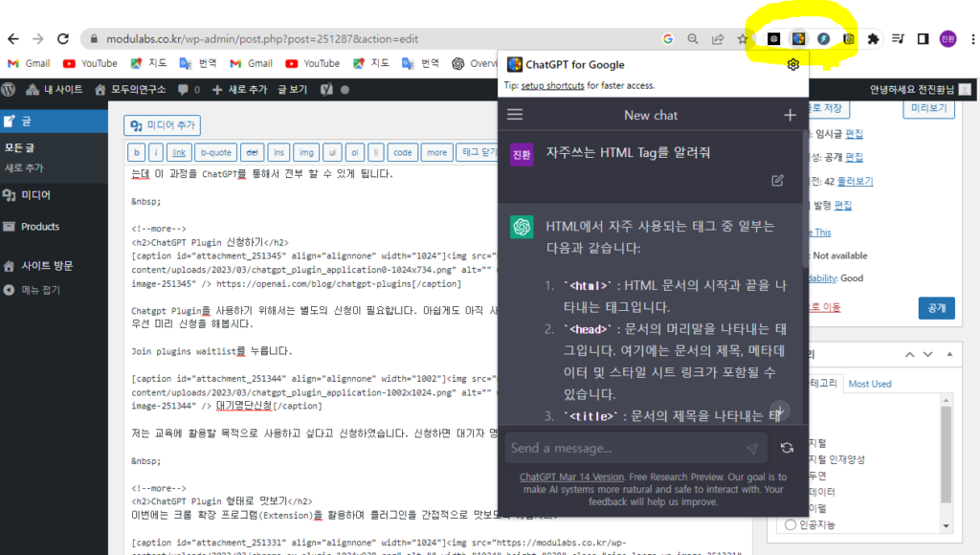Open the WordPress logo menu in admin bar

point(9,89)
